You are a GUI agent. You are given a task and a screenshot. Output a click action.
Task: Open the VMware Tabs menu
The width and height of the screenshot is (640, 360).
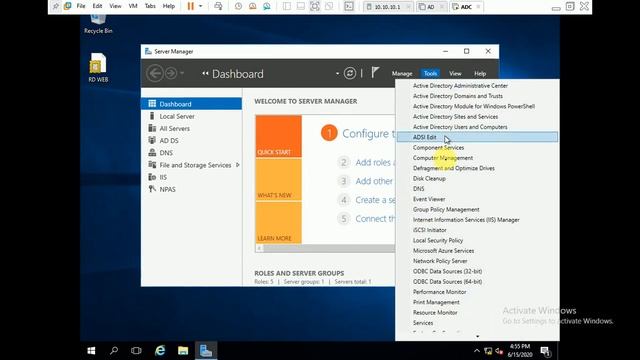pos(150,6)
